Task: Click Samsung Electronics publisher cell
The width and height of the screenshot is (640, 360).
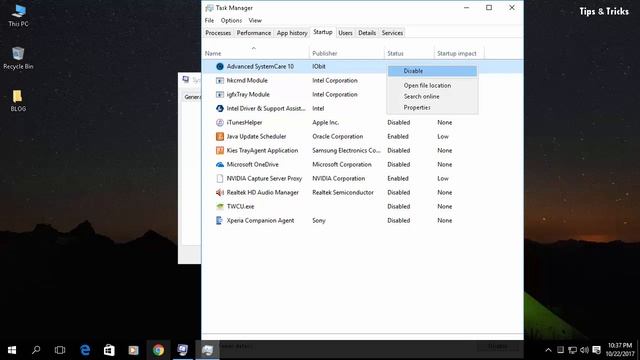Action: [346, 150]
